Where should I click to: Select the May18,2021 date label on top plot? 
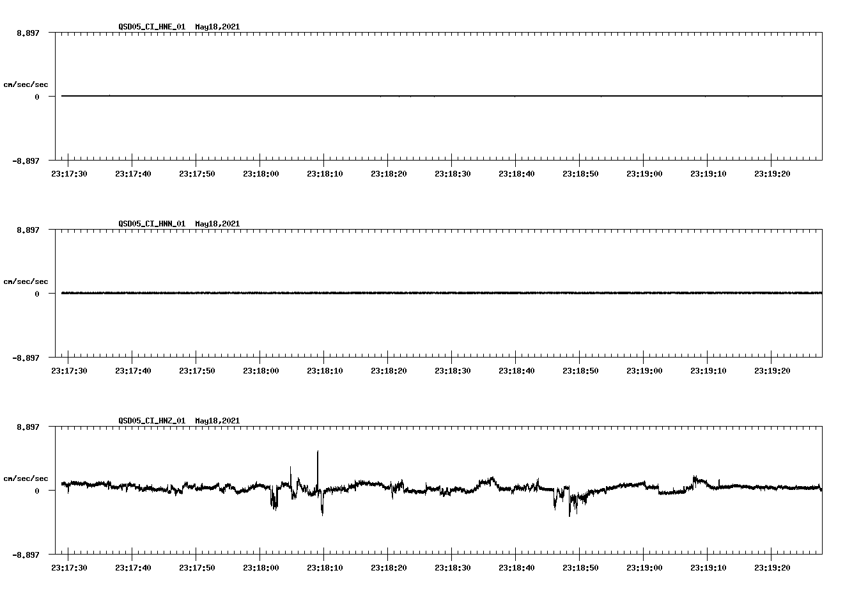(217, 28)
